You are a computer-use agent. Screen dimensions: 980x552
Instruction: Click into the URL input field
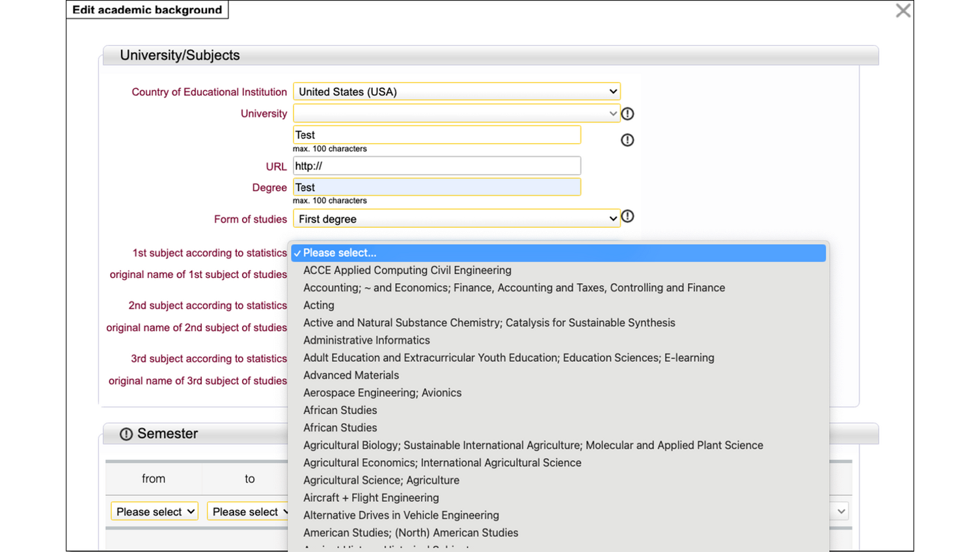click(437, 166)
